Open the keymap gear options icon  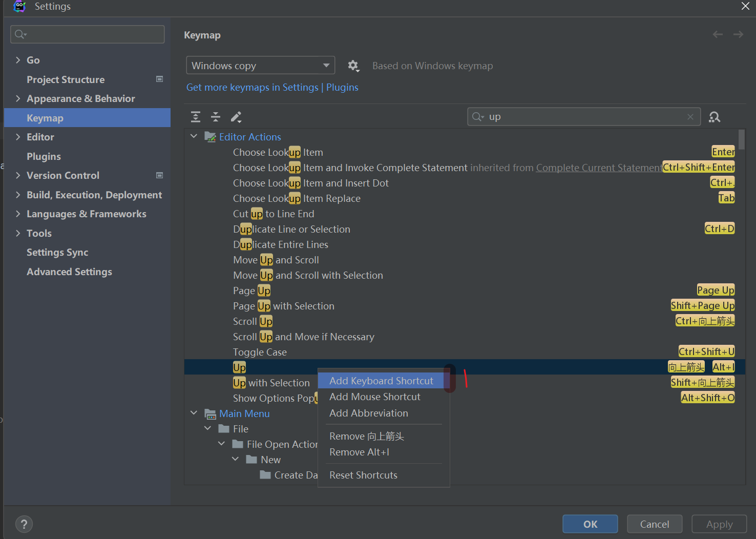[x=353, y=66]
